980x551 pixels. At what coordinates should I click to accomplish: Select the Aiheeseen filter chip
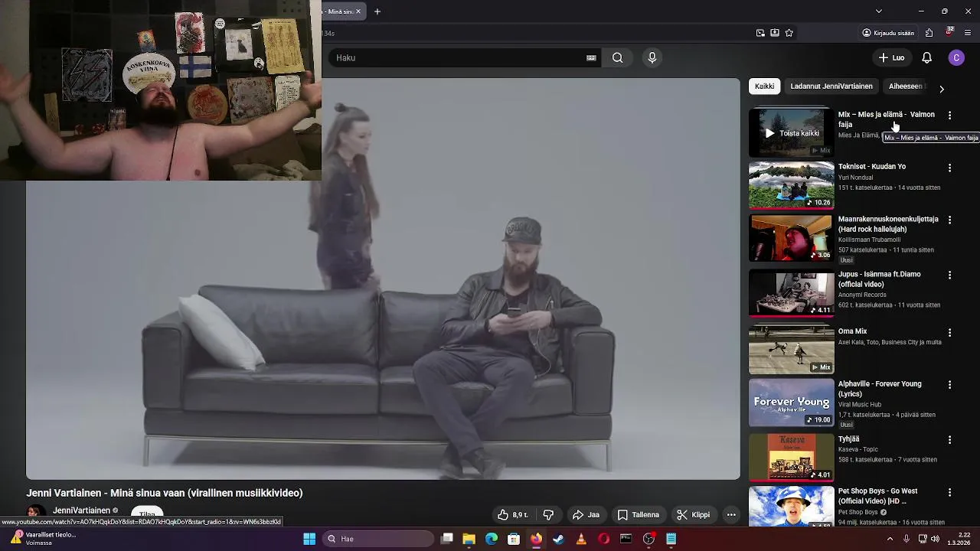pyautogui.click(x=906, y=86)
